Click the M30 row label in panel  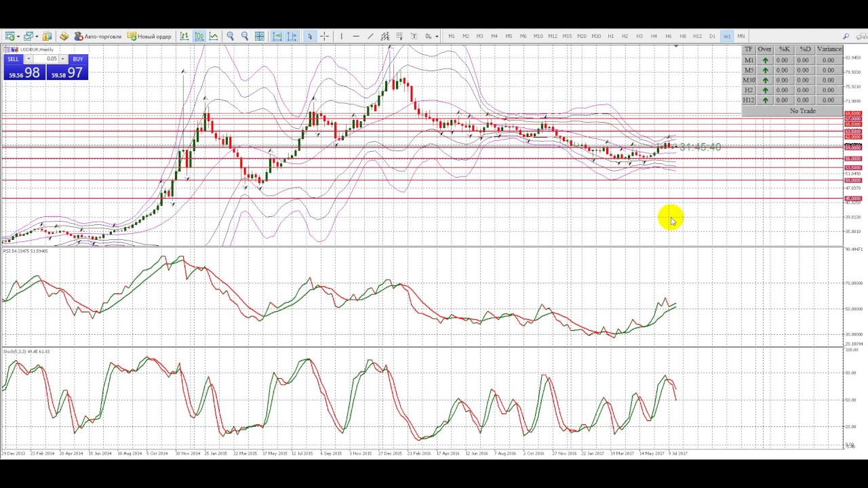(749, 80)
